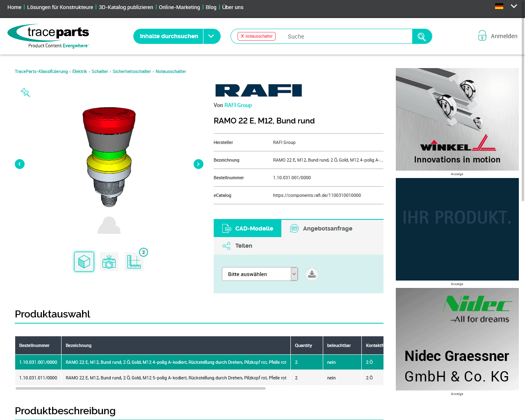
Task: Select table row 1.10.031.001/0000
Action: pyautogui.click(x=199, y=362)
